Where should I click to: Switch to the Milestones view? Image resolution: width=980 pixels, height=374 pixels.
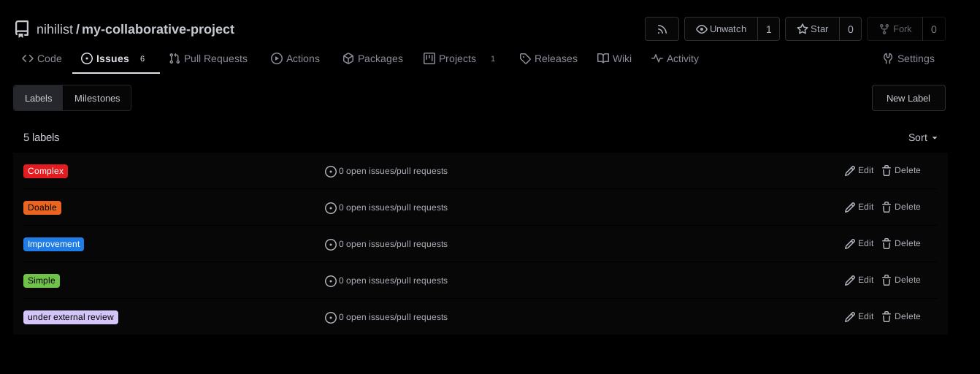coord(97,98)
